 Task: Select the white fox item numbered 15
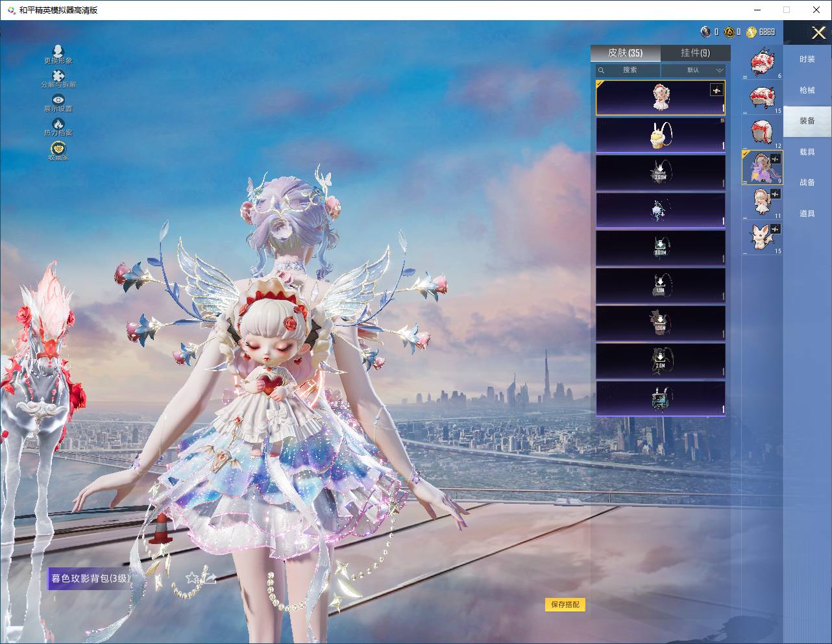tap(763, 238)
